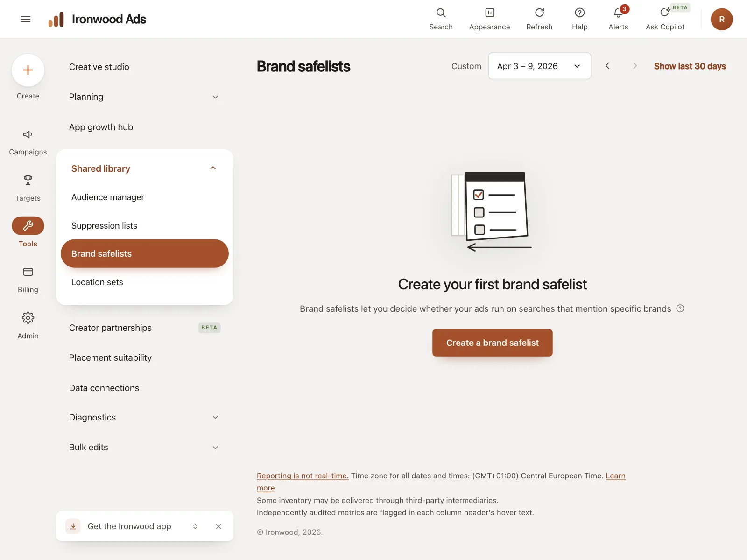Screen dimensions: 747x560
Task: Open the Appearance settings icon
Action: [x=489, y=13]
